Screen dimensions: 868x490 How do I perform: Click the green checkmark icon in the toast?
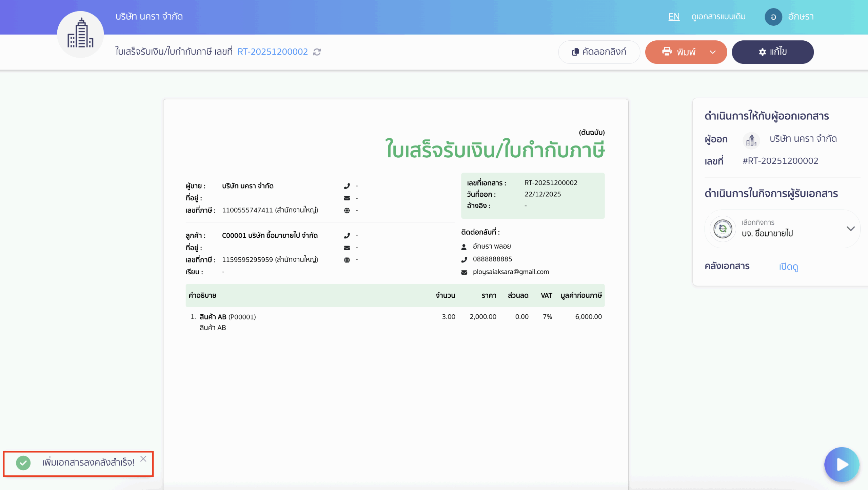(23, 463)
